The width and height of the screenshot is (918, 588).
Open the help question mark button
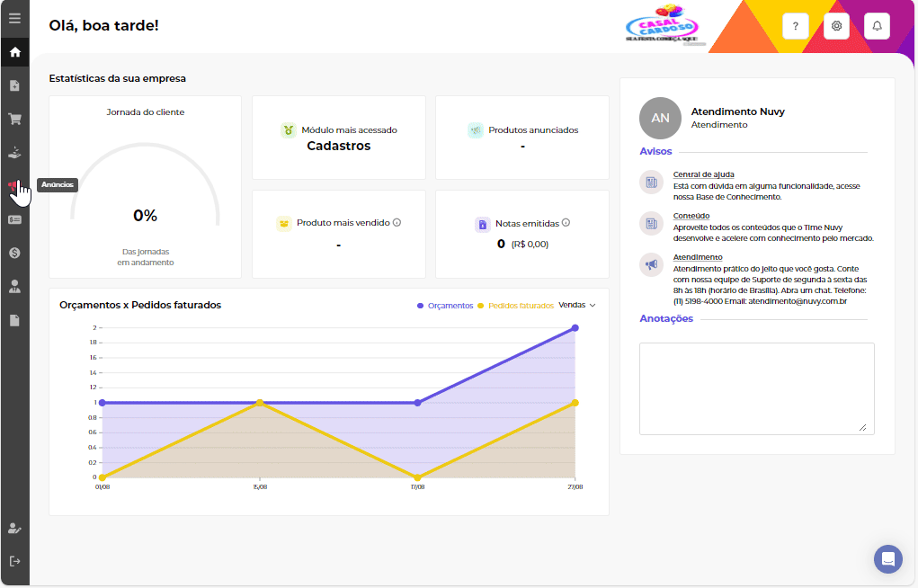pos(795,26)
